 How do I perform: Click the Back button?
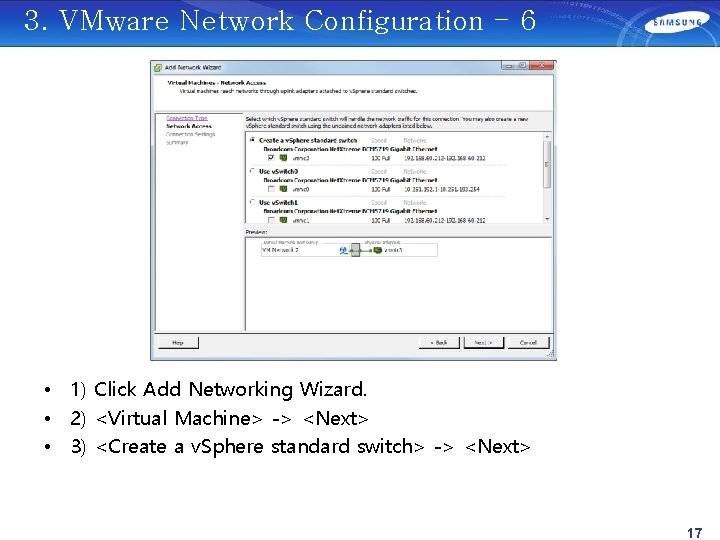click(x=439, y=343)
